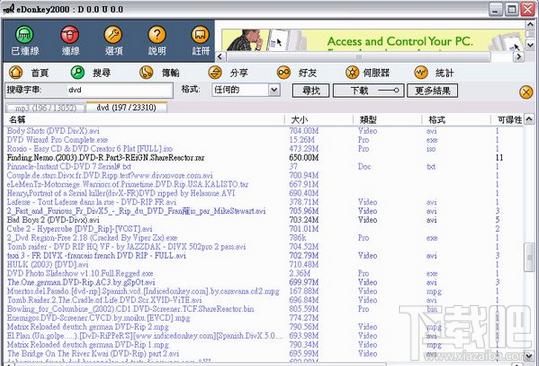Open the 說明 help question-mark icon
The image size is (539, 366).
(x=157, y=35)
